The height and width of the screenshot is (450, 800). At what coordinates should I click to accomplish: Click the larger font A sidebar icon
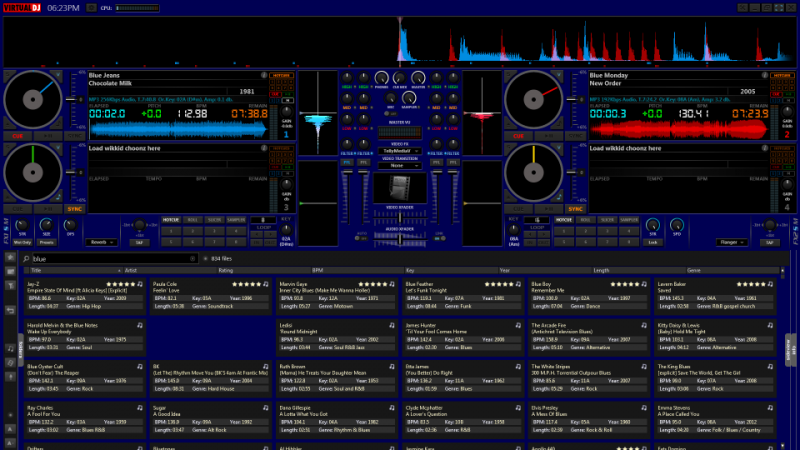point(10,430)
